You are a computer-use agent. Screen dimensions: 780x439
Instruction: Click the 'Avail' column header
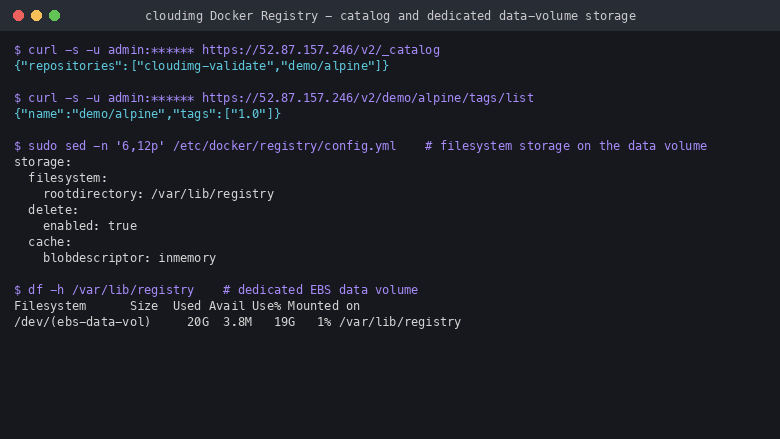227,306
